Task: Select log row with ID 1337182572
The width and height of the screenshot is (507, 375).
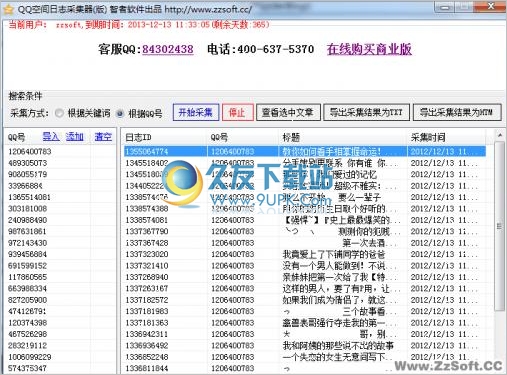Action: 305,300
